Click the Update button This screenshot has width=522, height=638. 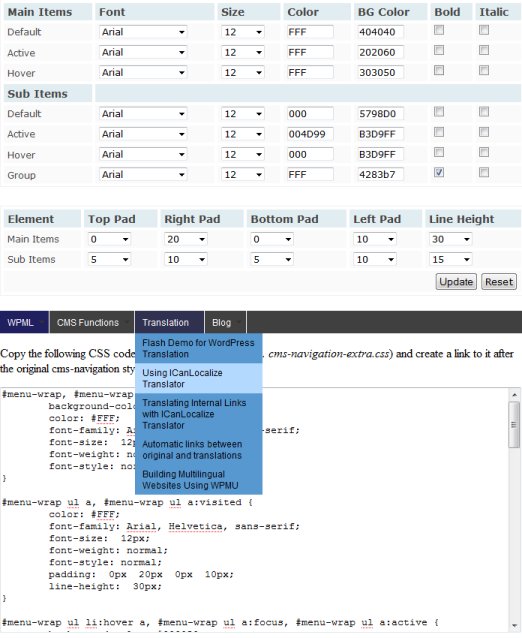point(456,282)
